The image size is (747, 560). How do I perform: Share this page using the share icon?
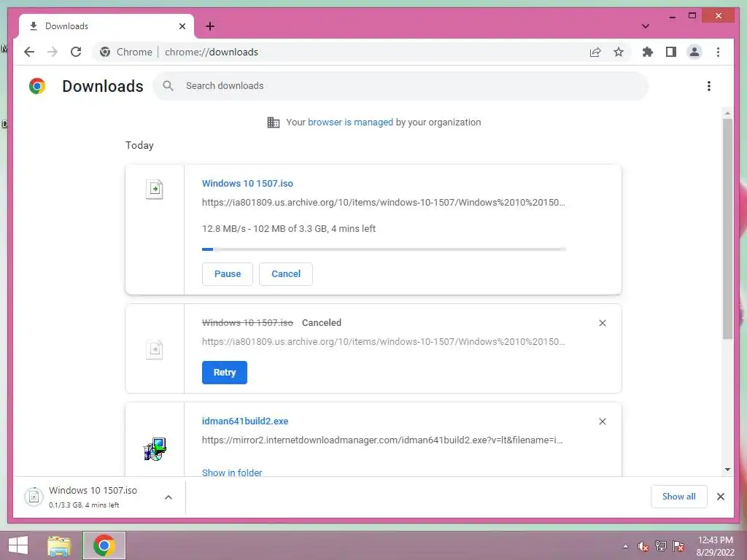point(595,52)
